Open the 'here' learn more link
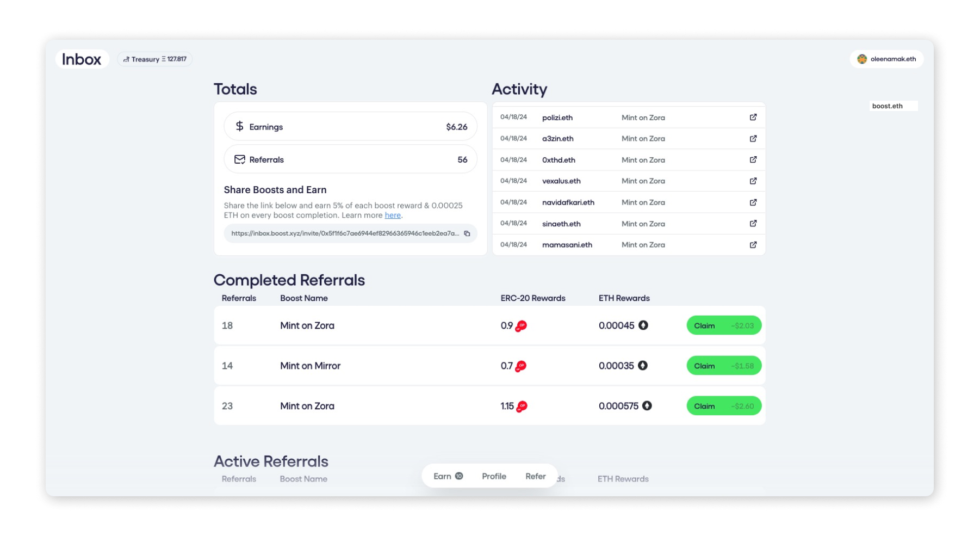 [393, 215]
